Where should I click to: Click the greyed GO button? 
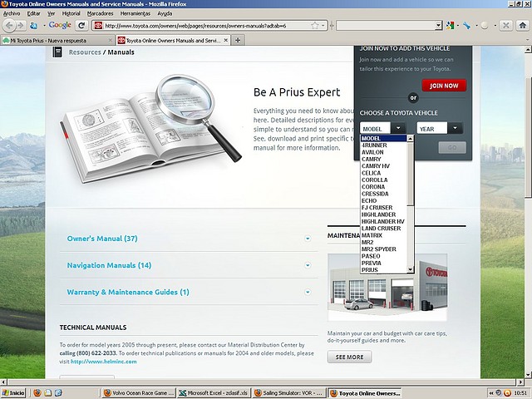tap(452, 148)
